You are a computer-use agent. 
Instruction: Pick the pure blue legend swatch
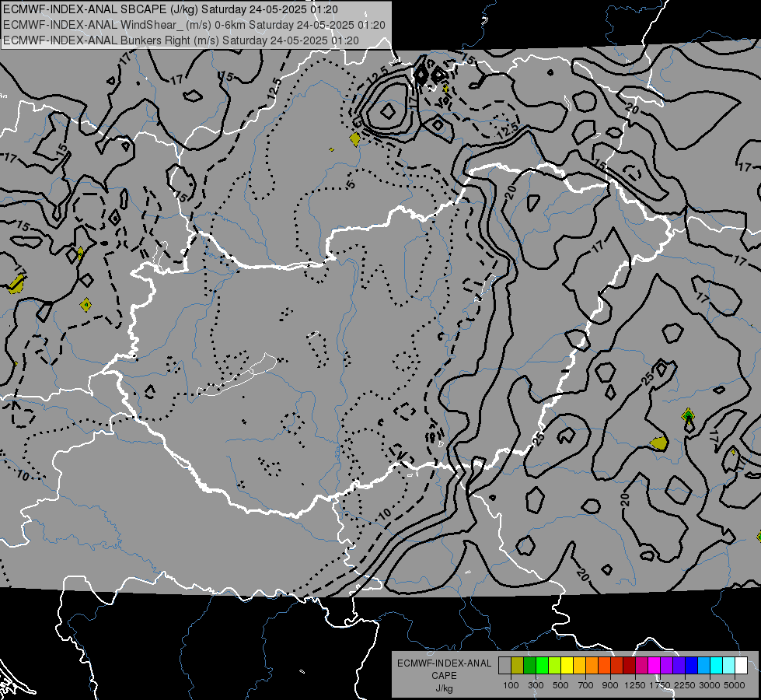(691, 666)
